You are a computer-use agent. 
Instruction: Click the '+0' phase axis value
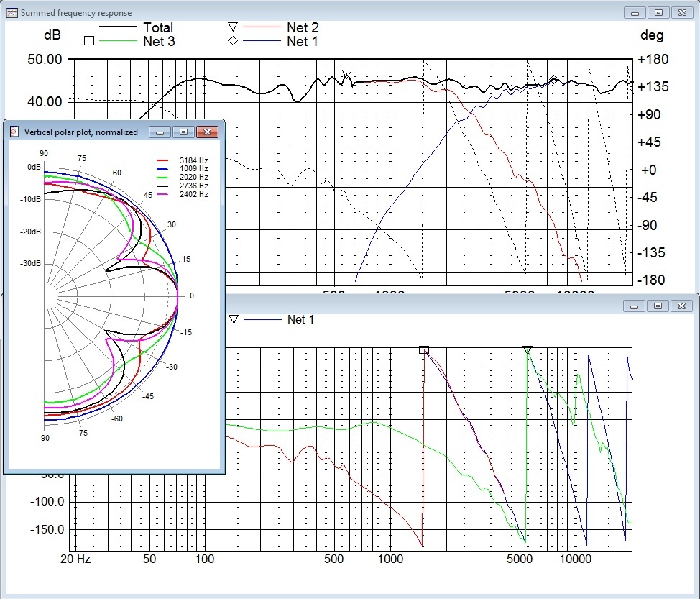click(649, 170)
